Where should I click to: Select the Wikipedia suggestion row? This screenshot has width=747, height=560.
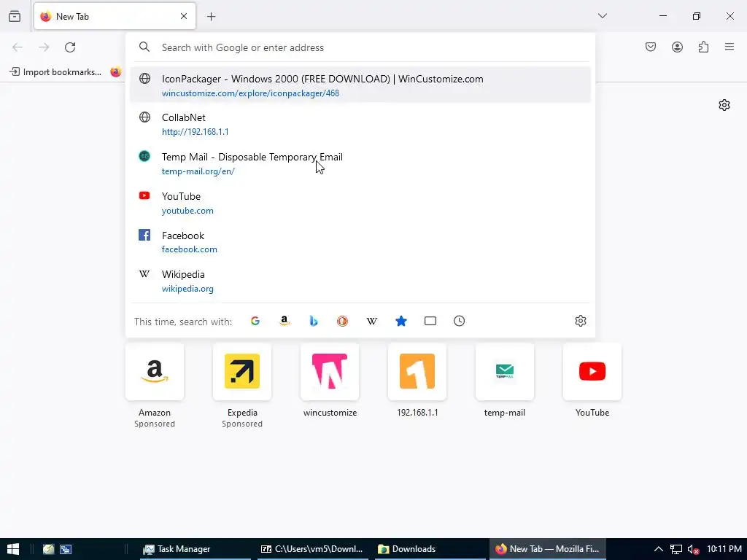pyautogui.click(x=360, y=281)
